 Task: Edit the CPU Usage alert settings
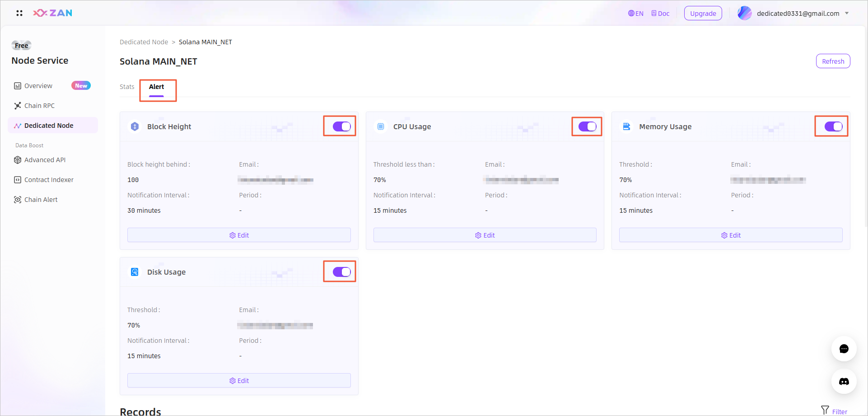point(485,235)
